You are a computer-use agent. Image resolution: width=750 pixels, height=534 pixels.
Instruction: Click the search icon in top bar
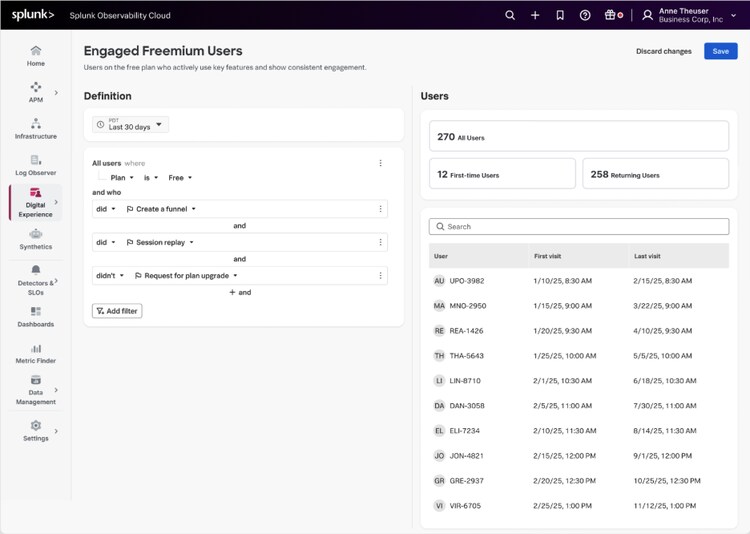tap(510, 15)
